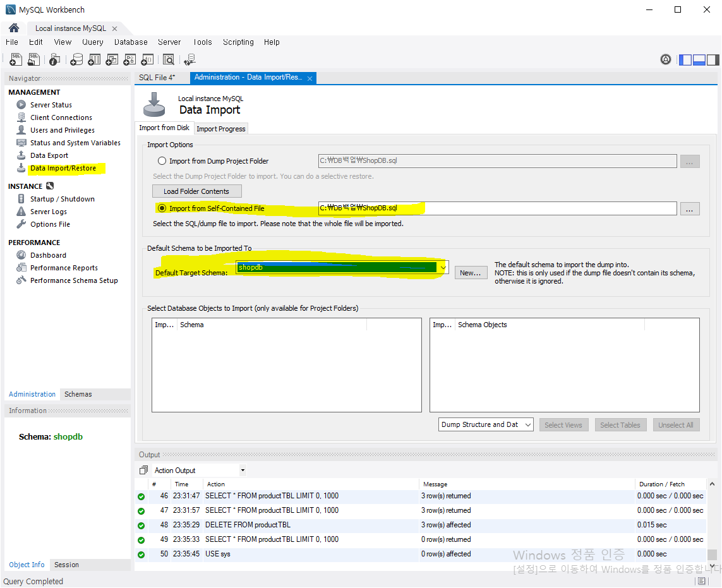Viewport: 722px width, 588px height.
Task: Open the Database menu
Action: [131, 42]
